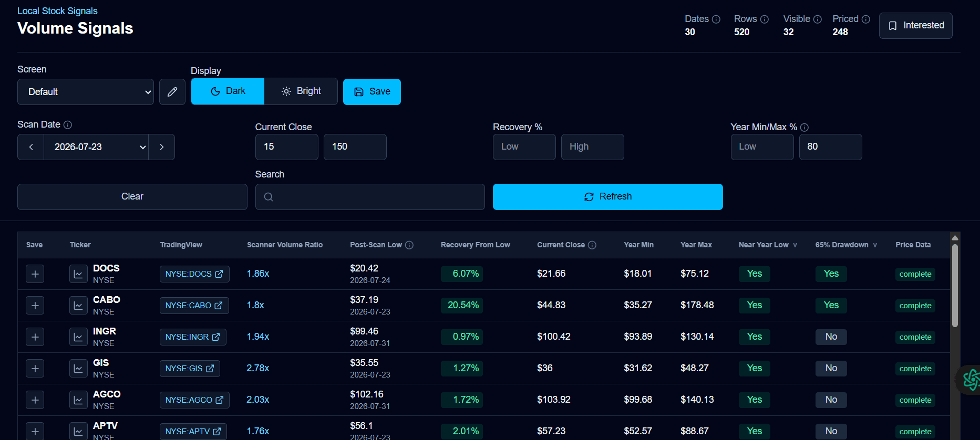Add DOCS row to saved list
This screenshot has height=440, width=980.
point(35,274)
